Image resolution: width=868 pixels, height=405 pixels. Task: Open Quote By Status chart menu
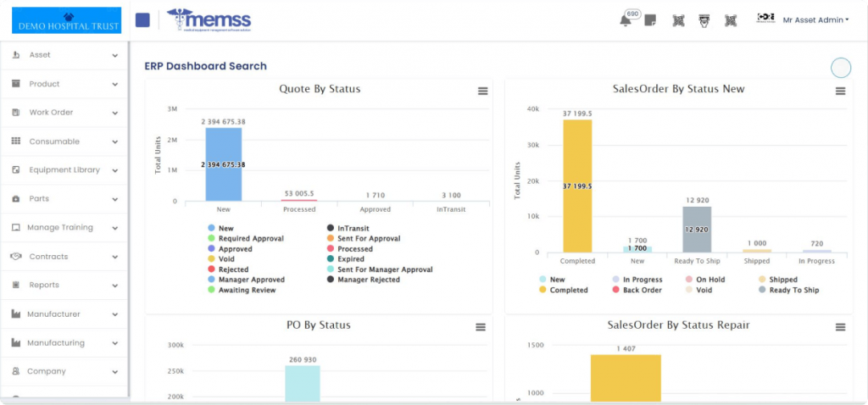(x=482, y=92)
